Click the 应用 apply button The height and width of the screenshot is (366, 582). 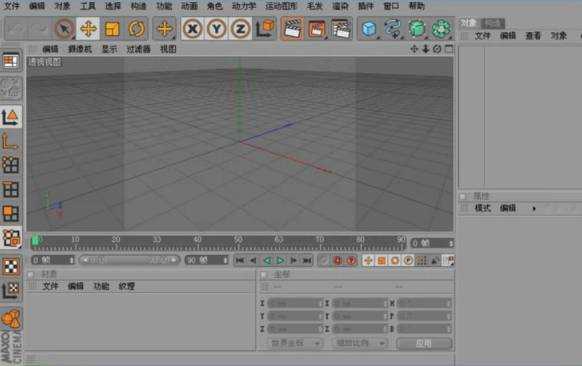(424, 343)
